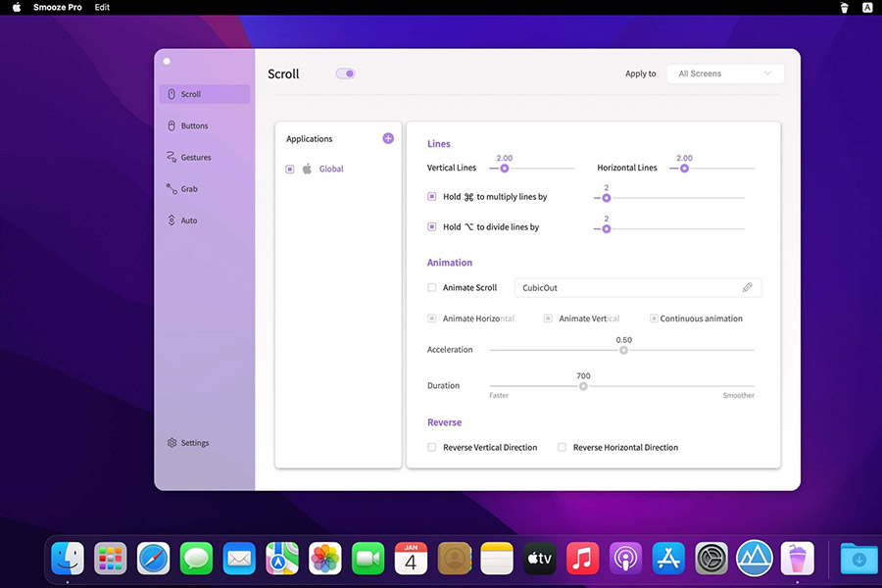The height and width of the screenshot is (588, 882).
Task: Adjust the divide lines slider handle
Action: pyautogui.click(x=607, y=229)
